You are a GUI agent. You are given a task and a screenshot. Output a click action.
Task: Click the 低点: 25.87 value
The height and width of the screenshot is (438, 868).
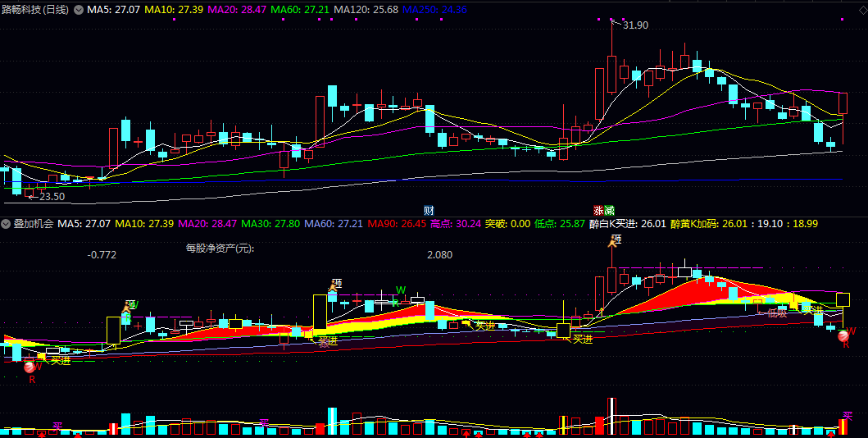pyautogui.click(x=560, y=224)
